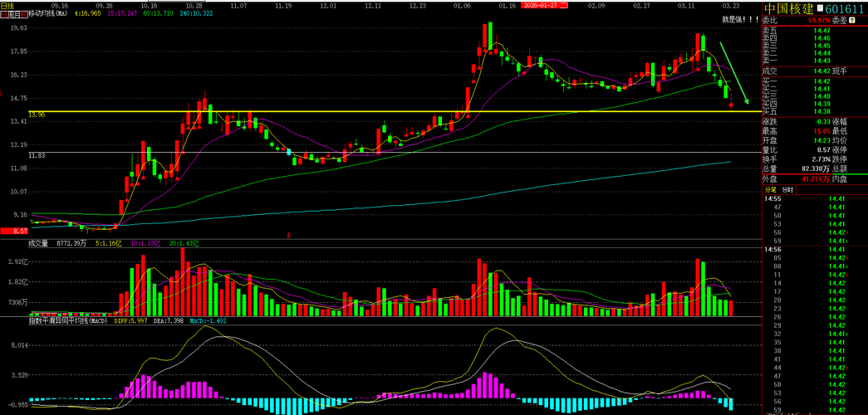Select the 14:56 tick row
Viewport: 868px width, 415px height.
point(814,250)
